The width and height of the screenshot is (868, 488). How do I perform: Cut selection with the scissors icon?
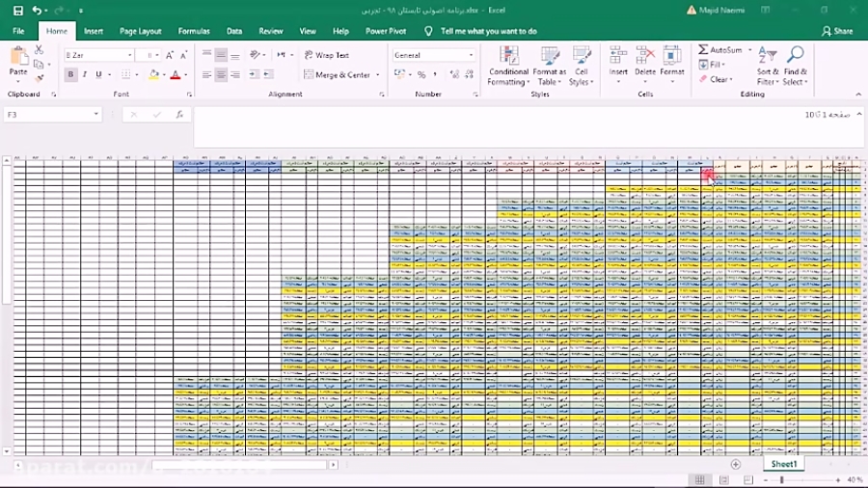pos(39,50)
